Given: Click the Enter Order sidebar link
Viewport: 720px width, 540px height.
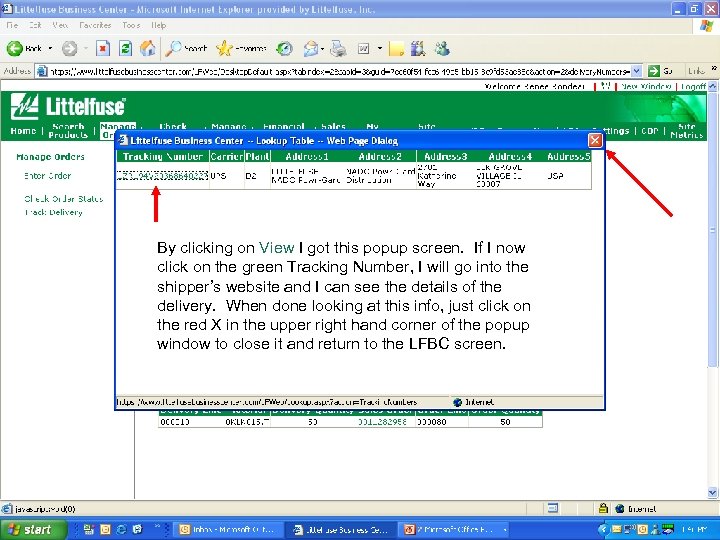Looking at the screenshot, I should (x=47, y=175).
